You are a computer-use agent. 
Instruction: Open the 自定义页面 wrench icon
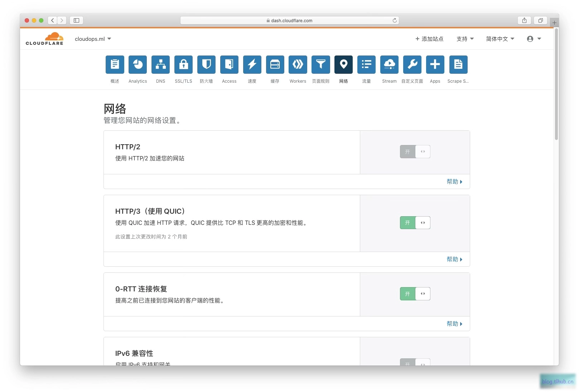[x=412, y=64]
